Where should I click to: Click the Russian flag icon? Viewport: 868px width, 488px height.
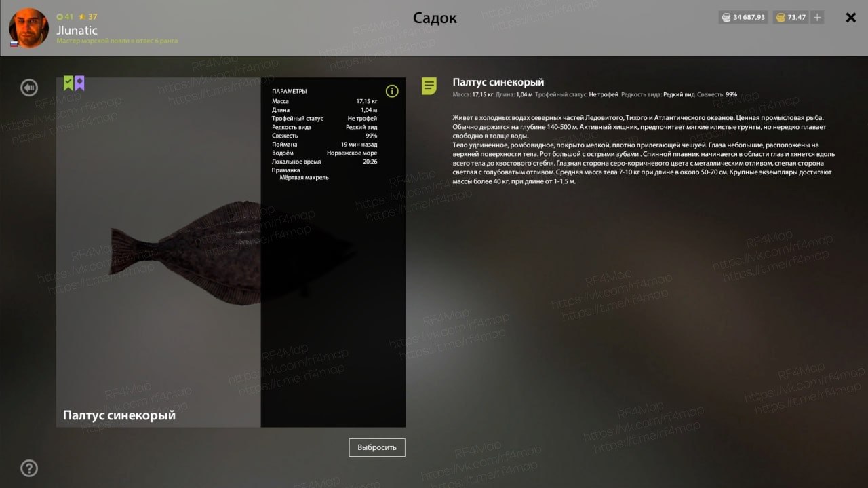pos(14,43)
